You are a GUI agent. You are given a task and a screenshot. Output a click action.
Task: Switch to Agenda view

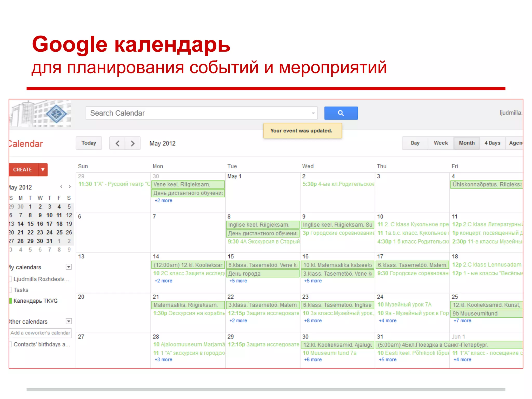click(514, 143)
